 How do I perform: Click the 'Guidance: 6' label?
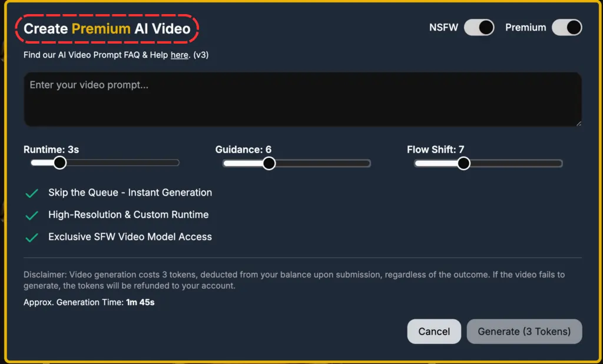(x=243, y=149)
